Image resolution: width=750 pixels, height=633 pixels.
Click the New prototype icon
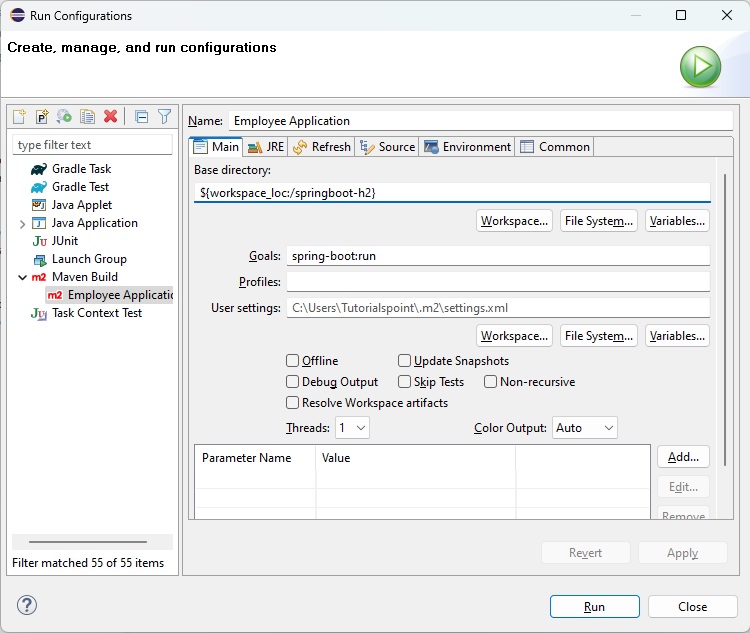click(x=42, y=117)
